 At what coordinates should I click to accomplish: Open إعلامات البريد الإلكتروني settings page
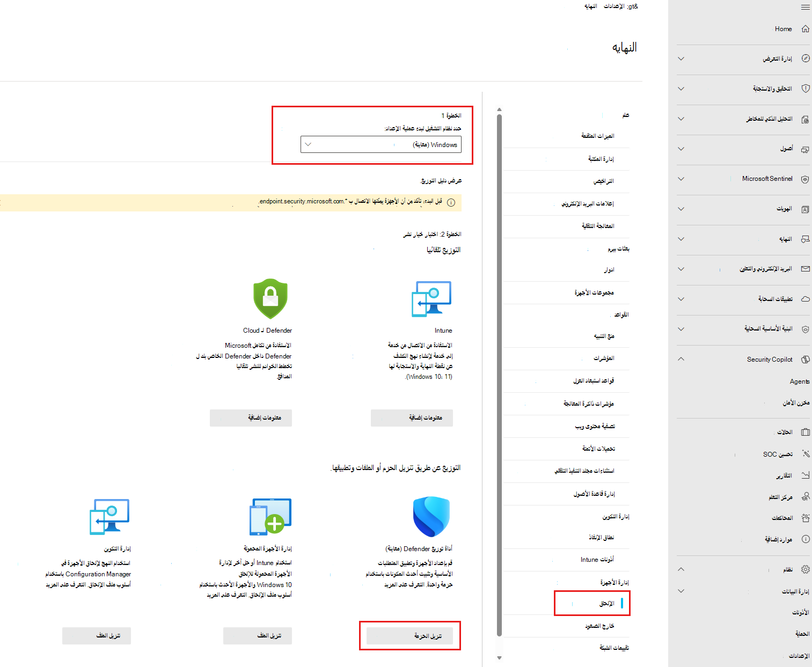click(588, 204)
